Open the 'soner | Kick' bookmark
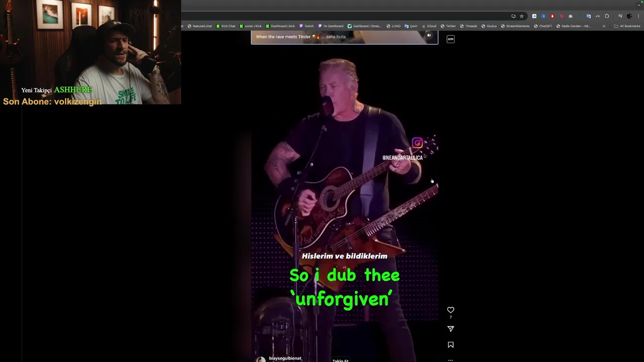This screenshot has height=362, width=644. tap(251, 26)
